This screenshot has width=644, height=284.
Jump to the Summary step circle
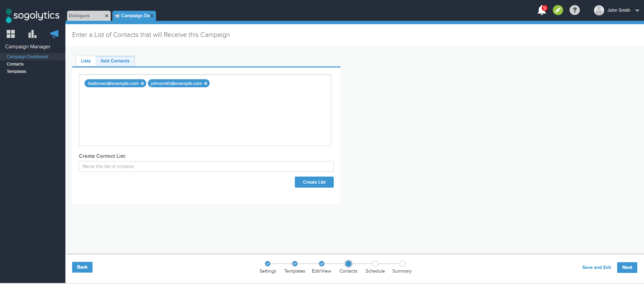tap(402, 264)
